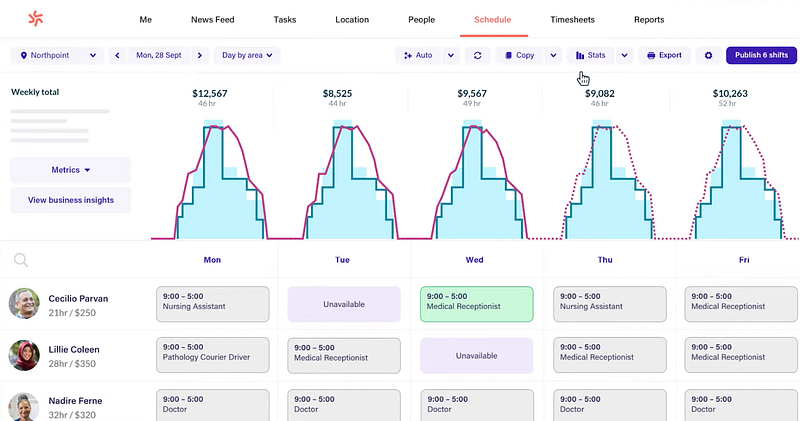Open the Metrics dropdown
Image resolution: width=800 pixels, height=421 pixels.
click(70, 170)
